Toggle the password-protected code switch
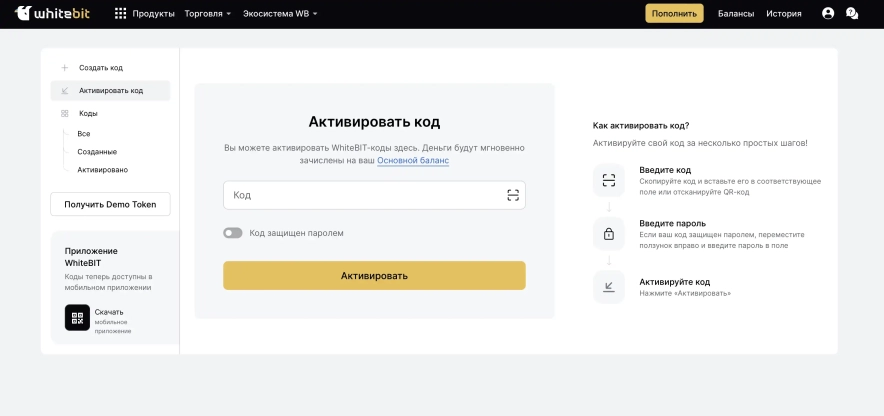The height and width of the screenshot is (416, 884). pos(233,233)
